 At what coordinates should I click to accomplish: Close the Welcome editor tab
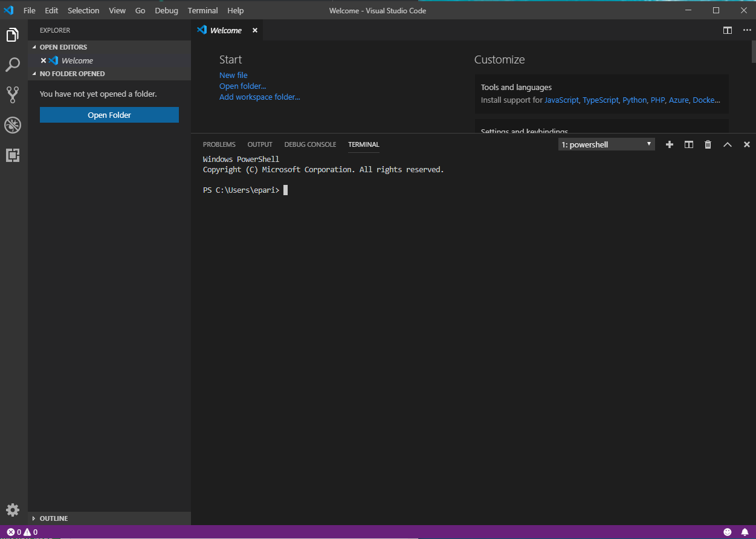[255, 30]
